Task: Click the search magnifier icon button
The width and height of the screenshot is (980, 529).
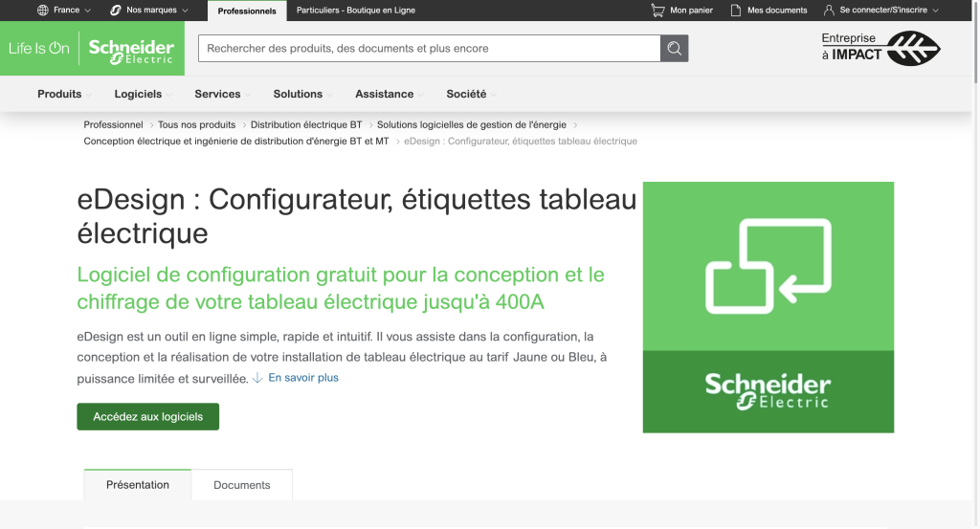Action: pos(674,49)
